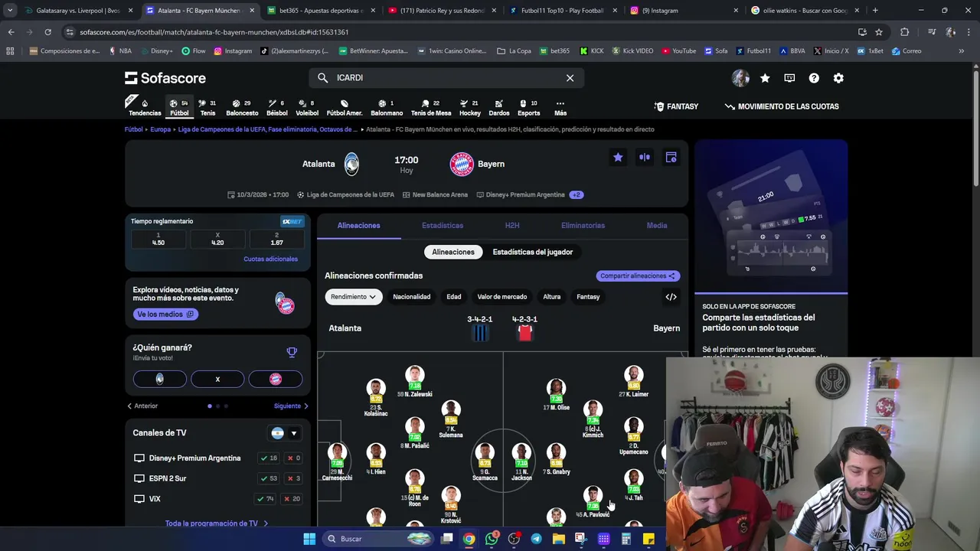Click the trophy icon in ¿Quién ganará?
The width and height of the screenshot is (980, 551).
pos(292,352)
